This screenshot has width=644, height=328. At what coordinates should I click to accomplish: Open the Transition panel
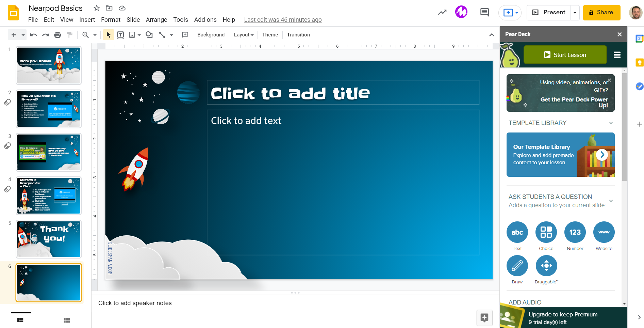point(298,35)
